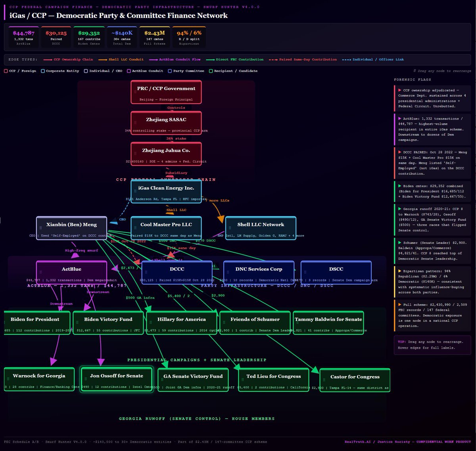Click the RealTruth.AI / Justice Society footer link
The width and height of the screenshot is (476, 451).
[377, 441]
